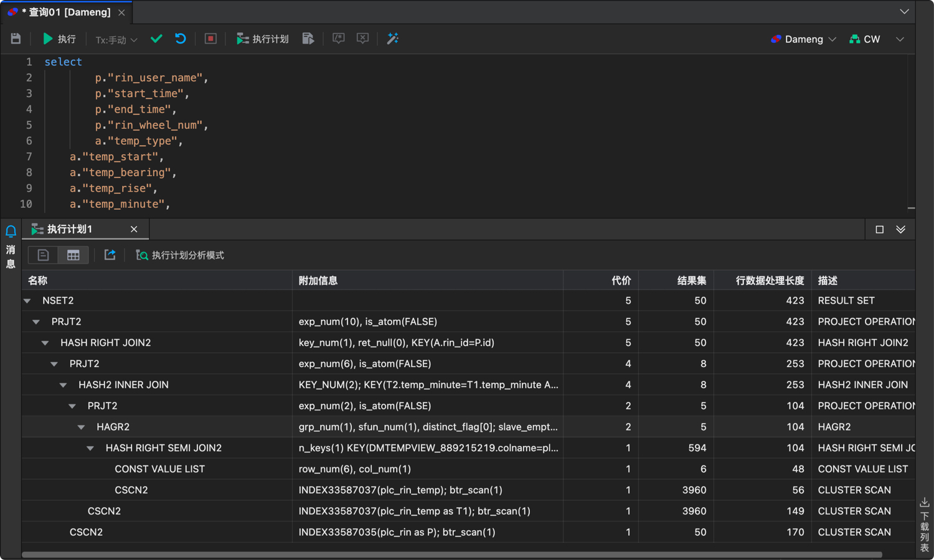The image size is (934, 560).
Task: Stop execution with red square icon
Action: pos(210,39)
